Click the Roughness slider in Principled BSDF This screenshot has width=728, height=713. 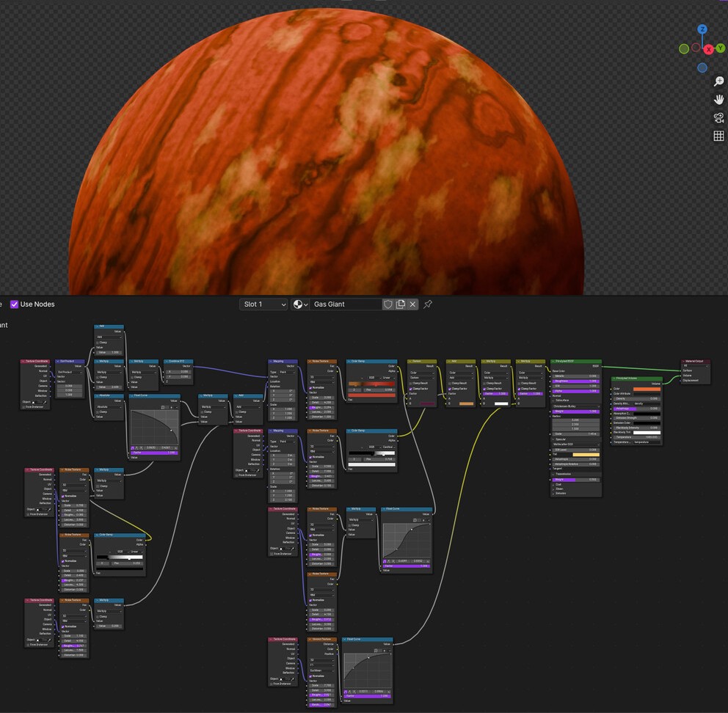575,381
